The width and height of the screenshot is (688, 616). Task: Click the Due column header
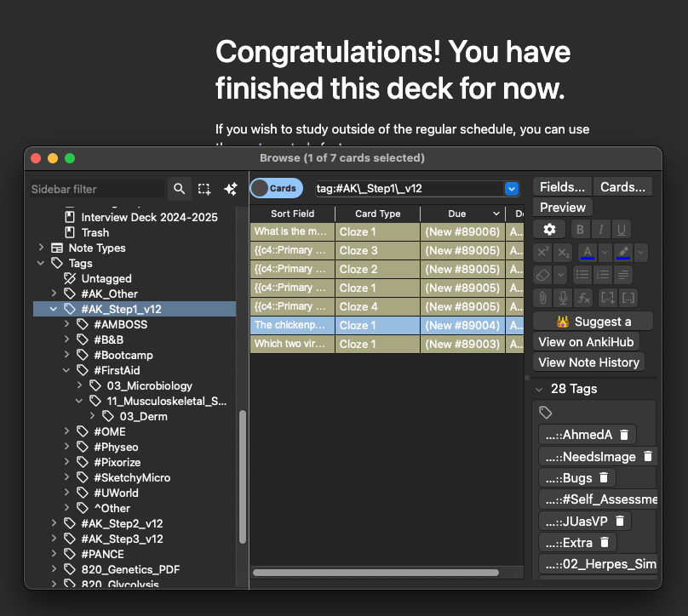tap(457, 214)
